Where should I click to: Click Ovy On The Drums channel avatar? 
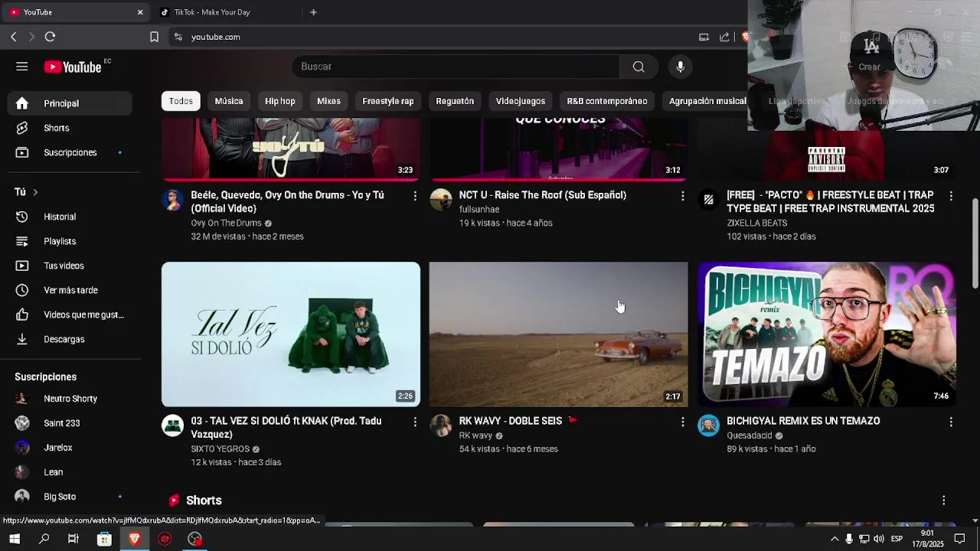[173, 200]
